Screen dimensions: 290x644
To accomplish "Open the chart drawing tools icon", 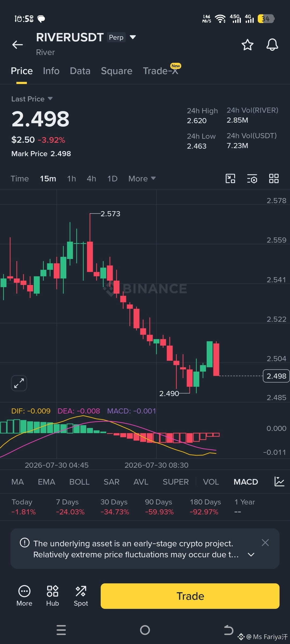I will tap(230, 178).
